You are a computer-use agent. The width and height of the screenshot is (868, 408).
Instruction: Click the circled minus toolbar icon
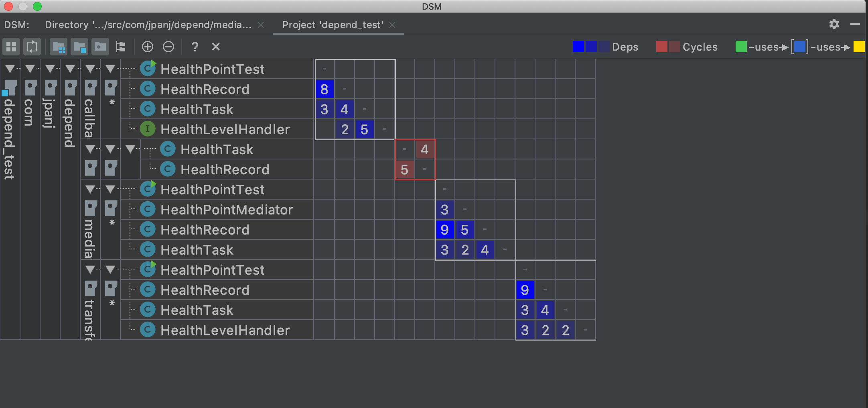click(x=168, y=47)
